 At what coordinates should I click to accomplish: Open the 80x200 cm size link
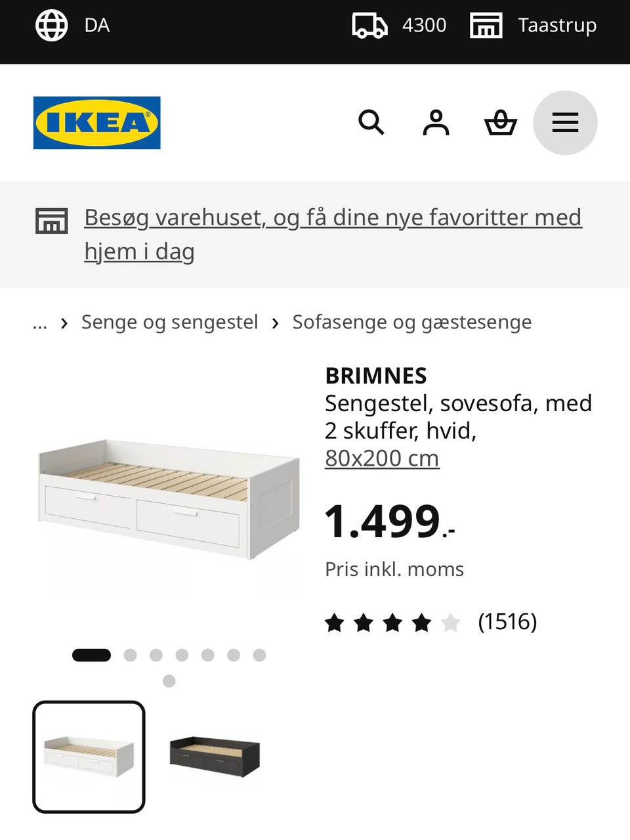382,458
